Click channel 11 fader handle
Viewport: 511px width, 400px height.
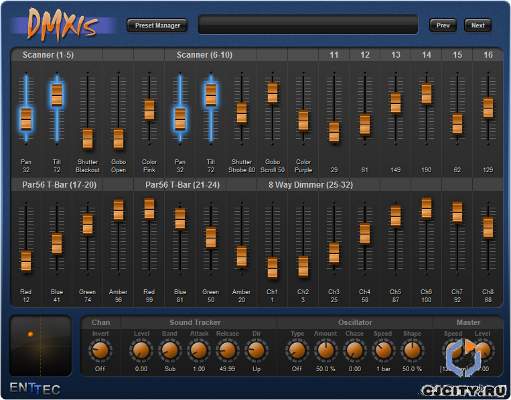334,132
